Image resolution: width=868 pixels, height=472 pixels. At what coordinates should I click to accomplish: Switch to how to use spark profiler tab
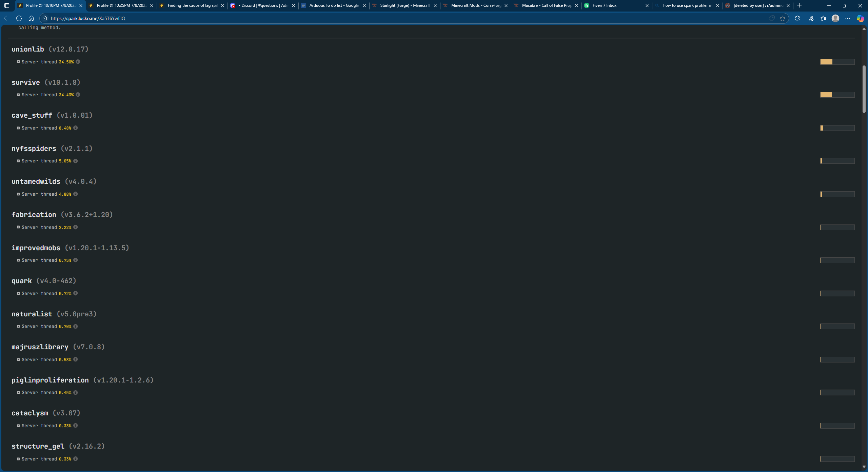pos(688,5)
